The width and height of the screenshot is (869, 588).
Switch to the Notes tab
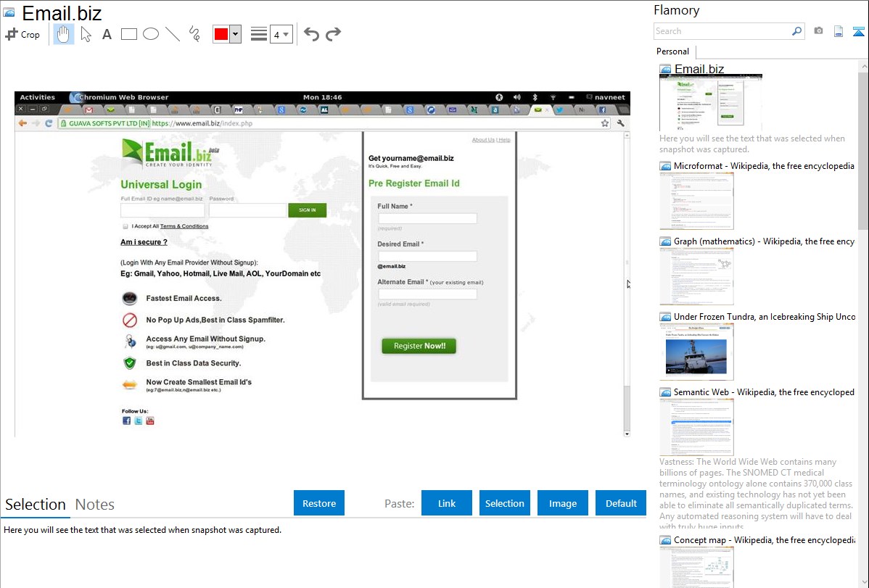(95, 505)
